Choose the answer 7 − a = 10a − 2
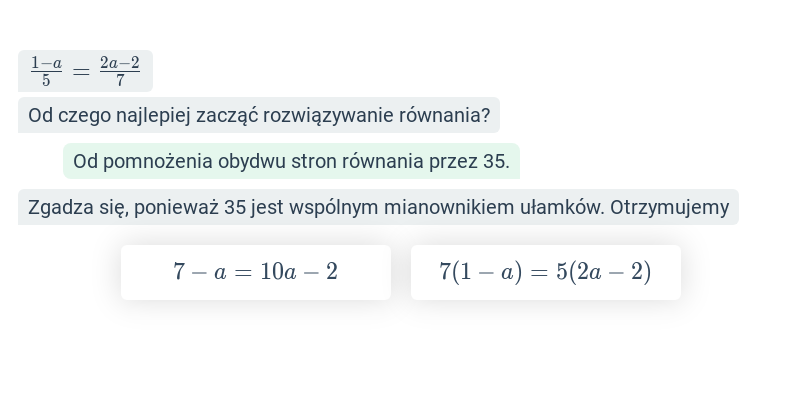800x400 pixels. [256, 272]
